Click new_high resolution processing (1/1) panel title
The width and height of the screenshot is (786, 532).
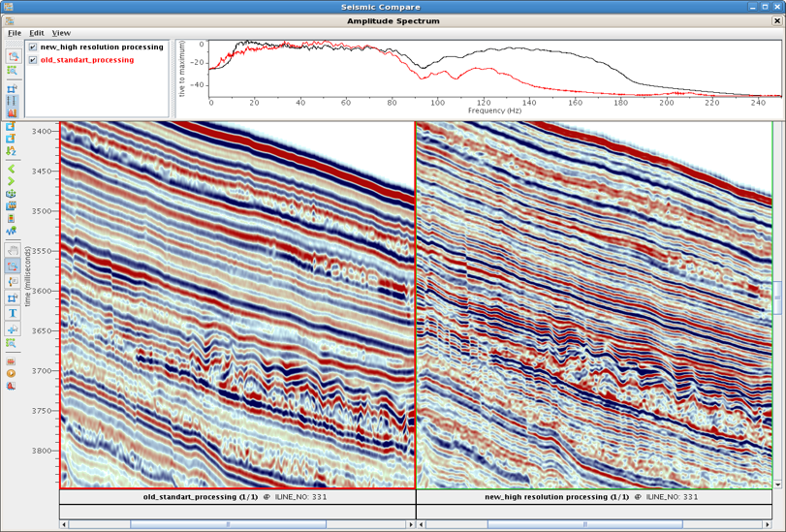(x=556, y=497)
